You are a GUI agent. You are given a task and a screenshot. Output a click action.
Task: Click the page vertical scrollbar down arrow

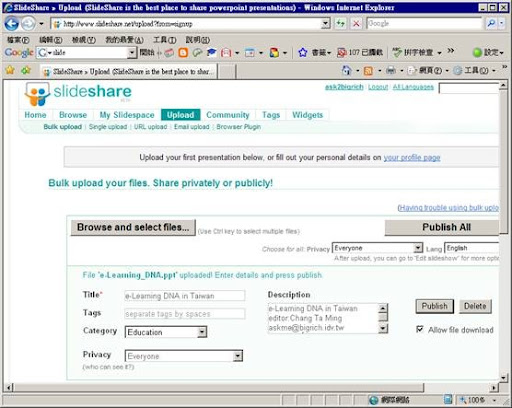pyautogui.click(x=503, y=377)
